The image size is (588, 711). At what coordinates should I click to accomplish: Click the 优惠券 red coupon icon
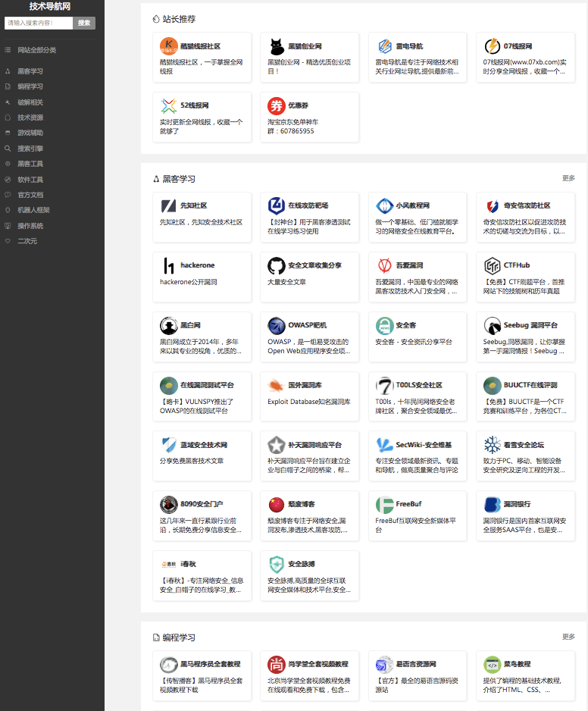(277, 105)
